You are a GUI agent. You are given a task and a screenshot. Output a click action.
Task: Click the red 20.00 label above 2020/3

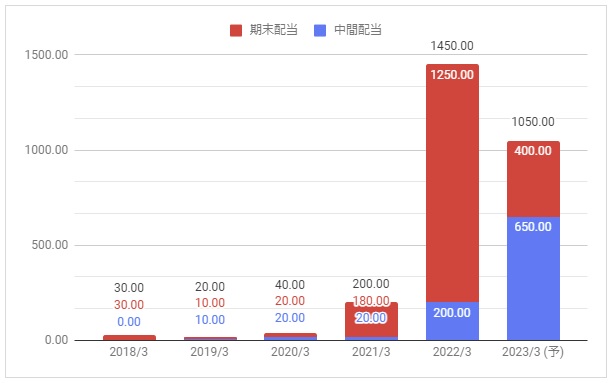coord(290,301)
